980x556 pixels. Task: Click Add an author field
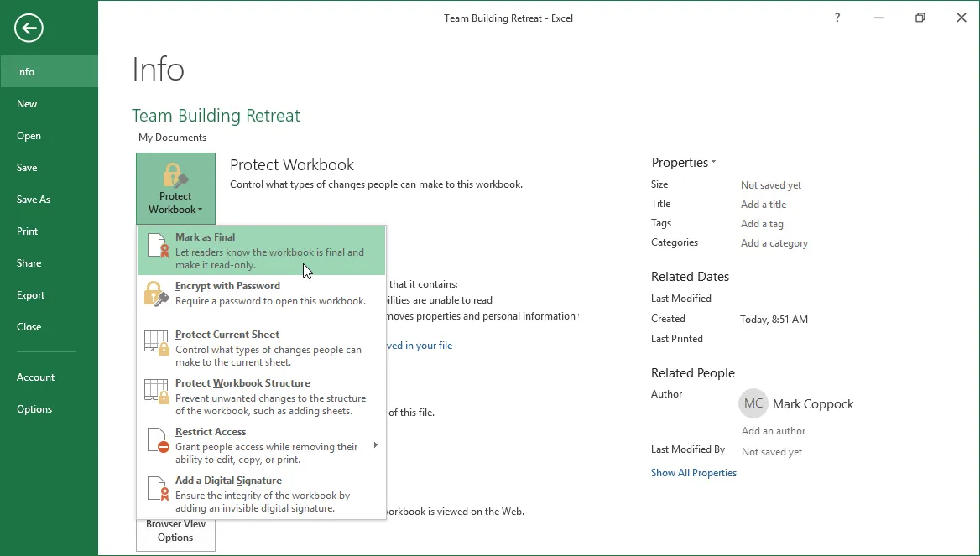(773, 431)
